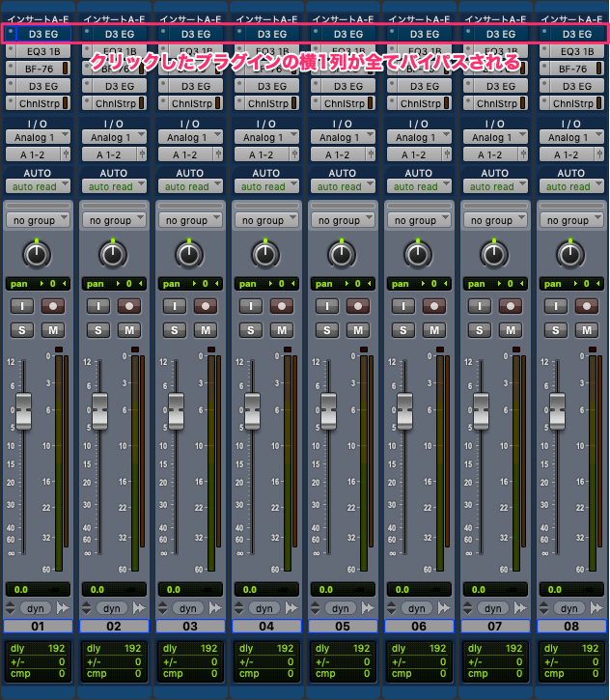Arm track 06 with its record button

click(435, 306)
